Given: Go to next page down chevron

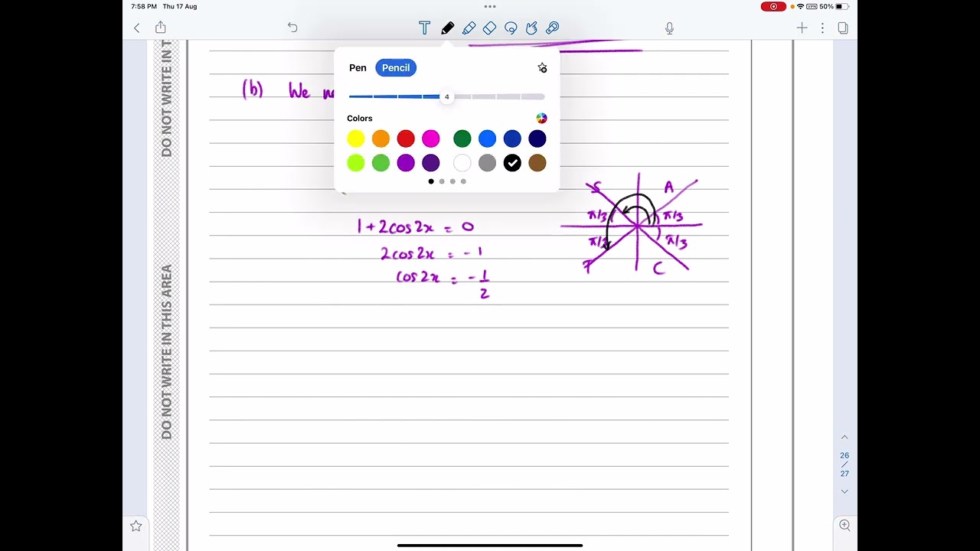Looking at the screenshot, I should (844, 491).
